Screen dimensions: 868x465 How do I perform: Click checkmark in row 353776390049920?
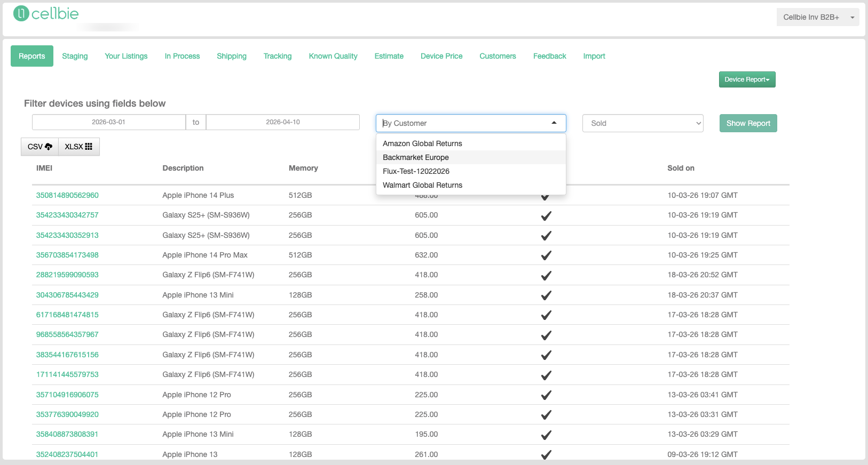pyautogui.click(x=546, y=415)
